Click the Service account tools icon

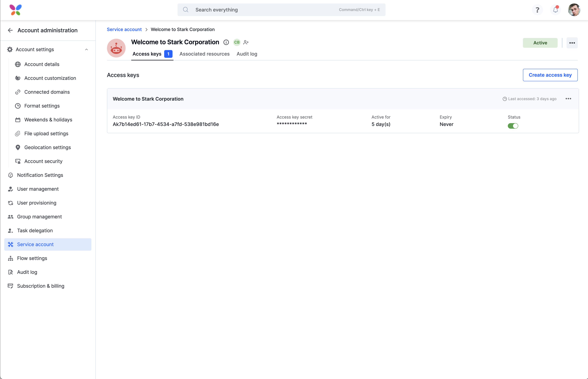(x=11, y=244)
